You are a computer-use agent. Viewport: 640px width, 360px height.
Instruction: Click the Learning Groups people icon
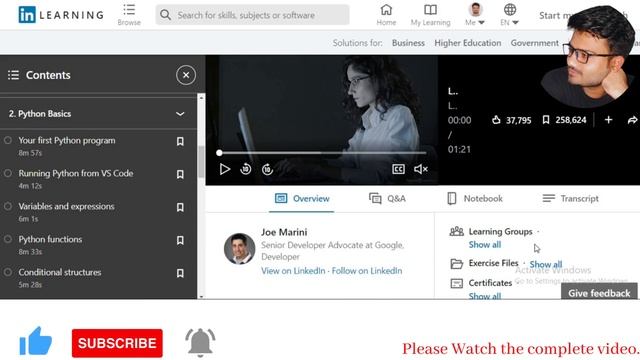[x=456, y=231]
